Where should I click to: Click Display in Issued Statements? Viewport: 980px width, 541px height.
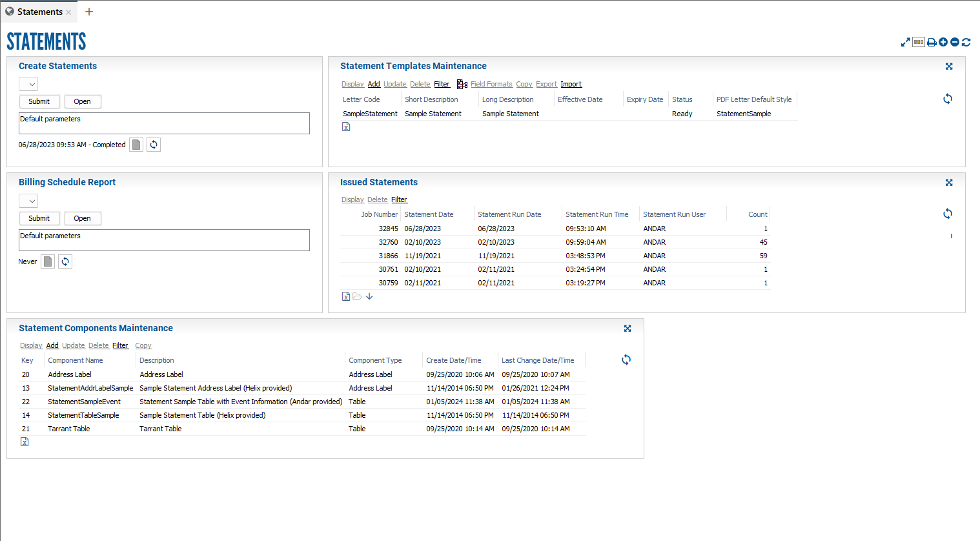[352, 199]
